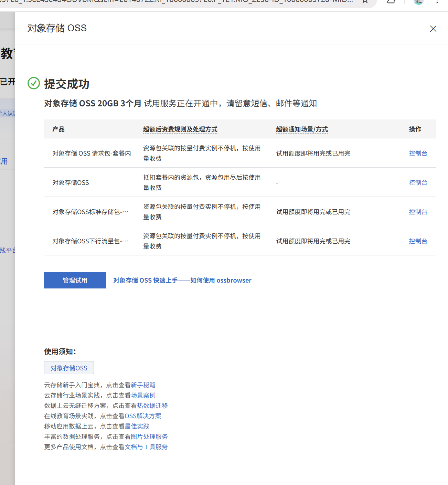Click the 管理试用 button
448x485 pixels.
[x=75, y=280]
